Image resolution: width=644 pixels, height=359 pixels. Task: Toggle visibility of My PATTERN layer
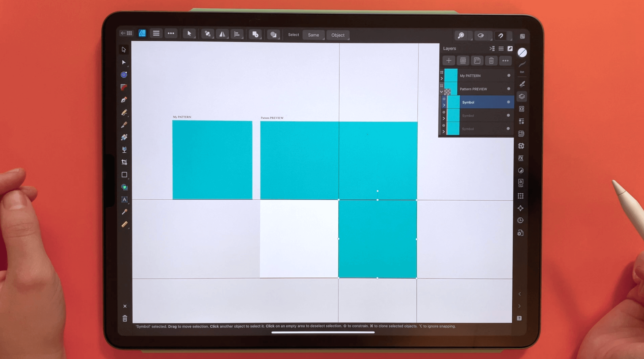(509, 76)
